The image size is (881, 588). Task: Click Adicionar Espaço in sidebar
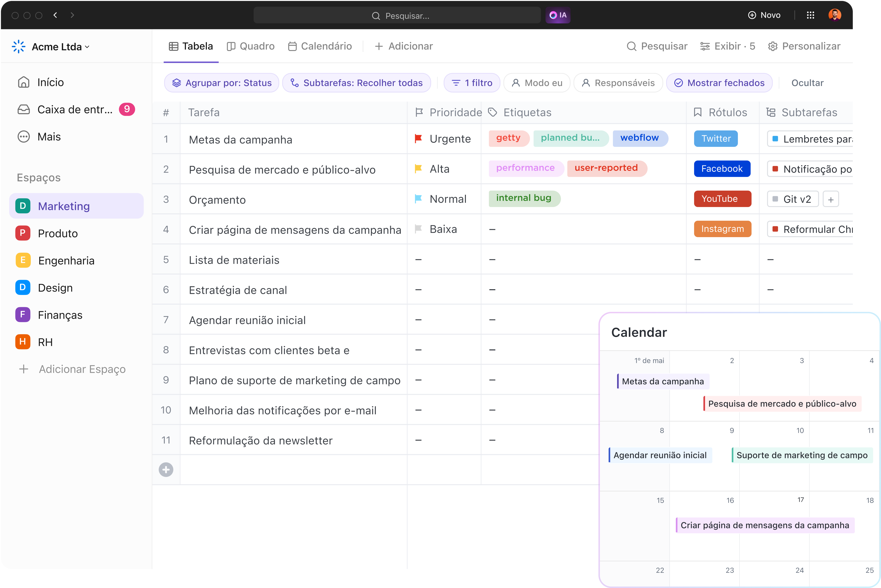(x=72, y=369)
